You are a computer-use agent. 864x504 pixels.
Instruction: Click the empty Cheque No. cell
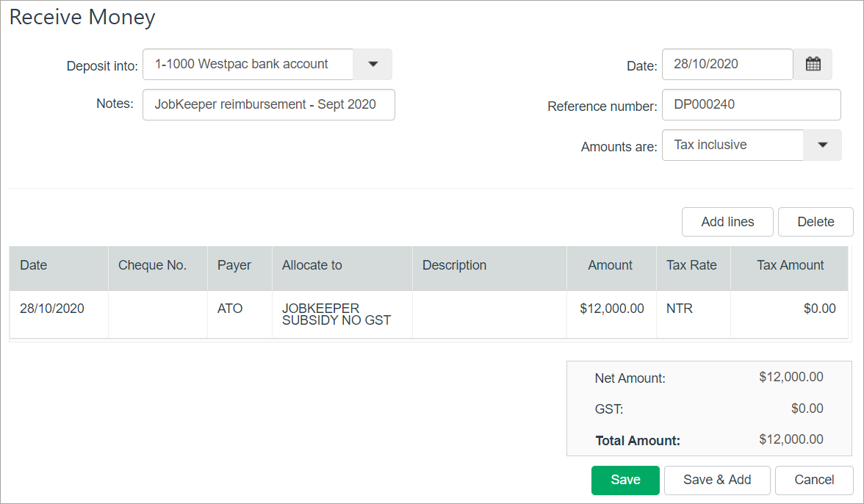click(x=157, y=314)
